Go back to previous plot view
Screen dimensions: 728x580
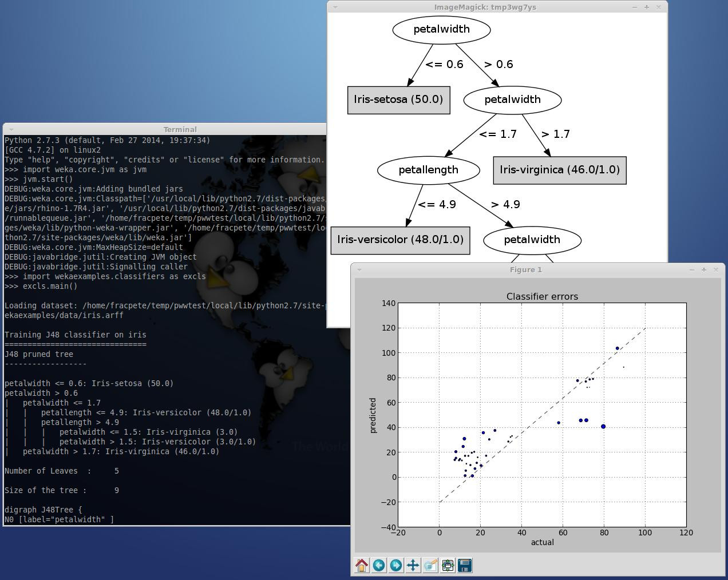coord(379,566)
